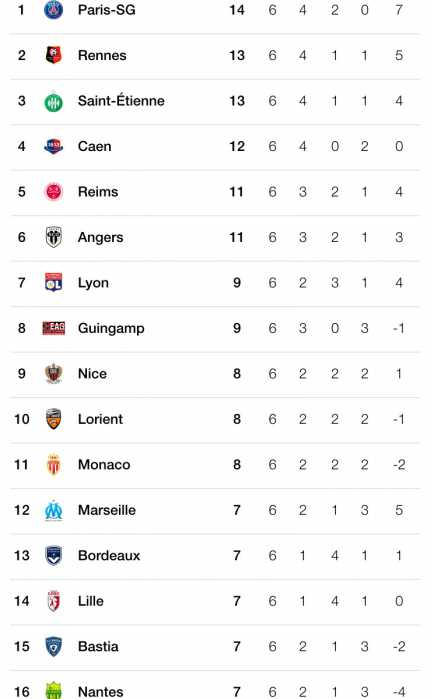The width and height of the screenshot is (434, 699).
Task: Click the Lille club crest
Action: coord(53,601)
